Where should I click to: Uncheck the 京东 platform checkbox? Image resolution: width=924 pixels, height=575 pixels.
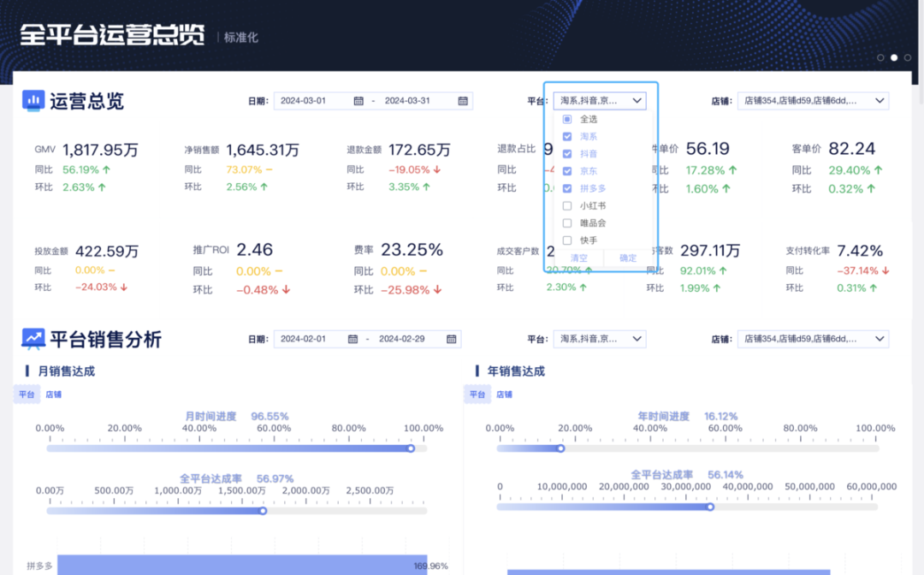[x=566, y=170]
